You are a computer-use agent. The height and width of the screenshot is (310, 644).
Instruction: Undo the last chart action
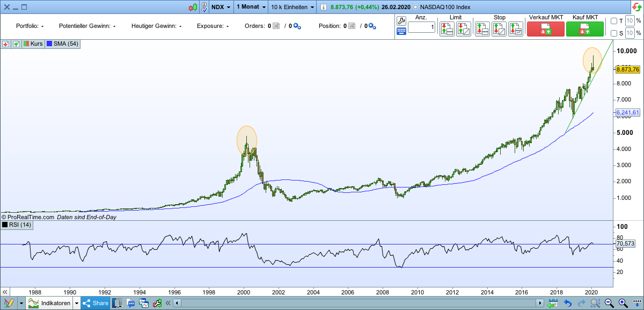(x=568, y=302)
